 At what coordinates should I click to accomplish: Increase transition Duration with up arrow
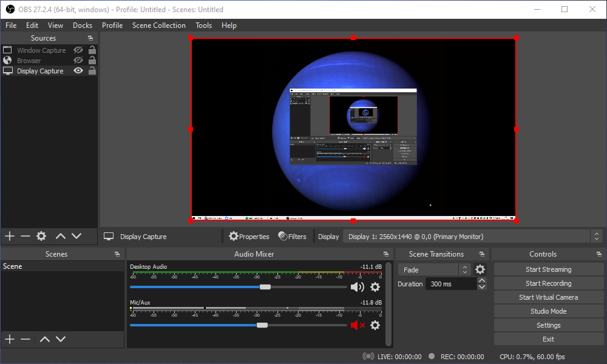[x=482, y=280]
